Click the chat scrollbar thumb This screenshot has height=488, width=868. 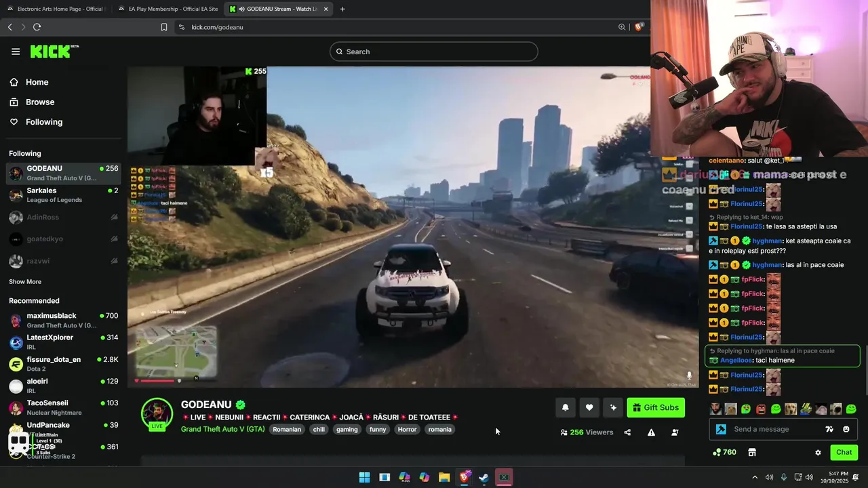(865, 370)
